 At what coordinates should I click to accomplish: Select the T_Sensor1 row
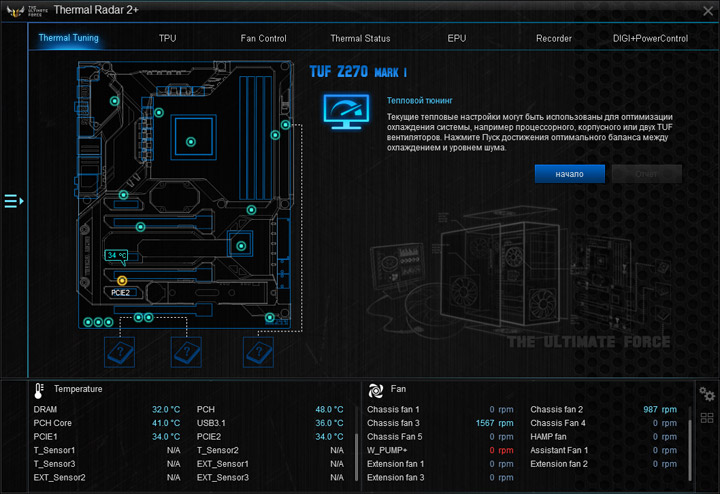pyautogui.click(x=107, y=450)
